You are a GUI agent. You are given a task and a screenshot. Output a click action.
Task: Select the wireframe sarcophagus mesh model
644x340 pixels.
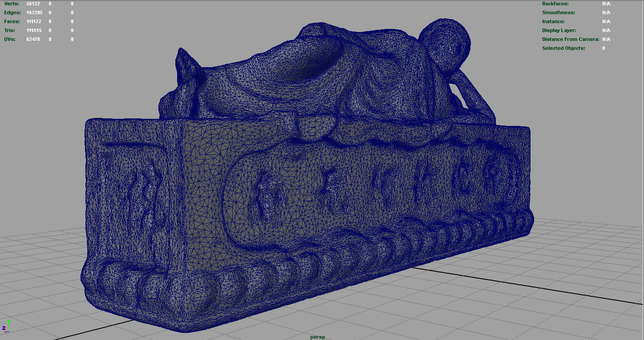point(308,175)
